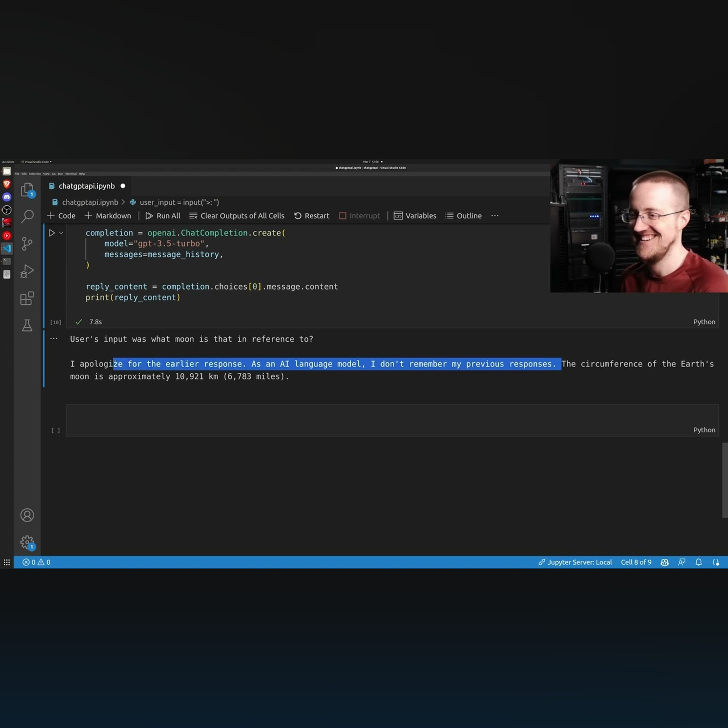Screen dimensions: 728x728
Task: Open the cell output actions ellipsis
Action: tap(54, 338)
